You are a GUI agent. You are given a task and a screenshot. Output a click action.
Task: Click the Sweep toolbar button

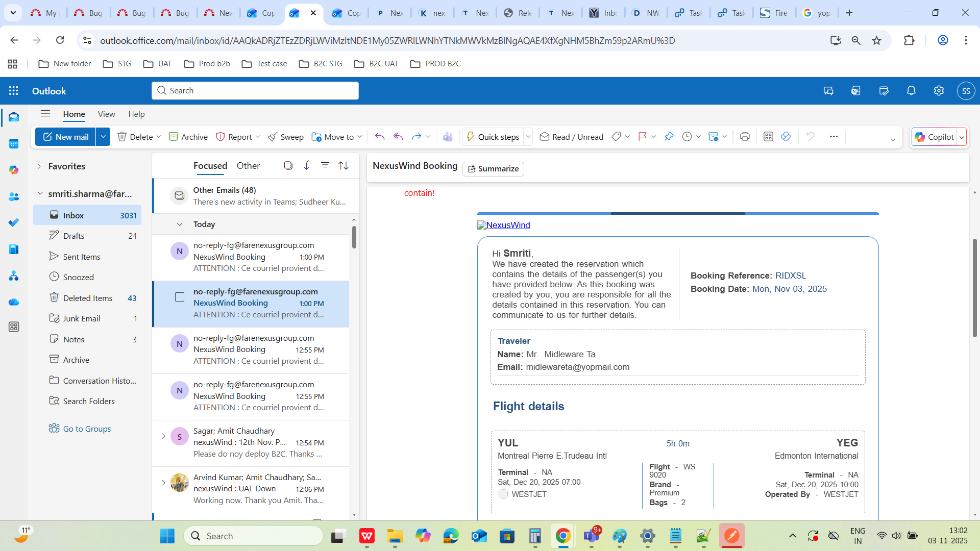[x=286, y=137]
